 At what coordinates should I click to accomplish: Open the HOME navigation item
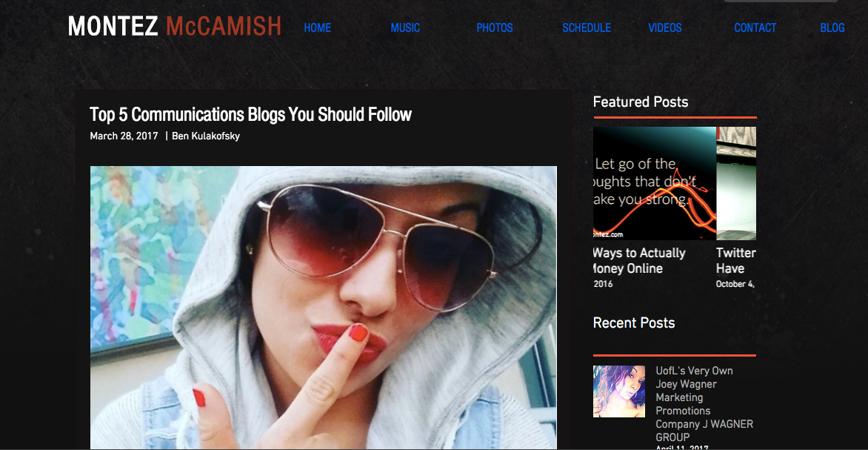tap(317, 27)
